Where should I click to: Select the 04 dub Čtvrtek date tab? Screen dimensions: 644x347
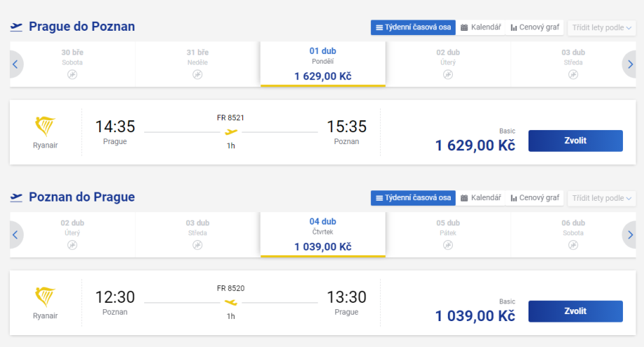click(x=323, y=234)
